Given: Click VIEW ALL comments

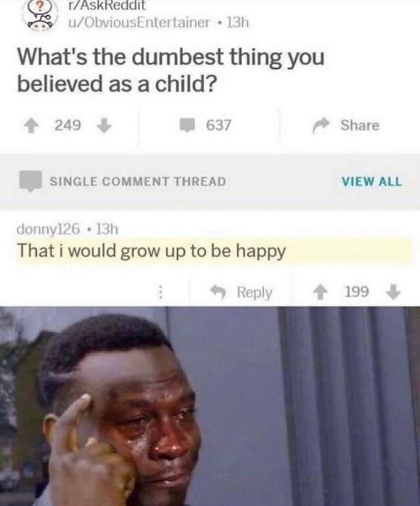Looking at the screenshot, I should 372,182.
